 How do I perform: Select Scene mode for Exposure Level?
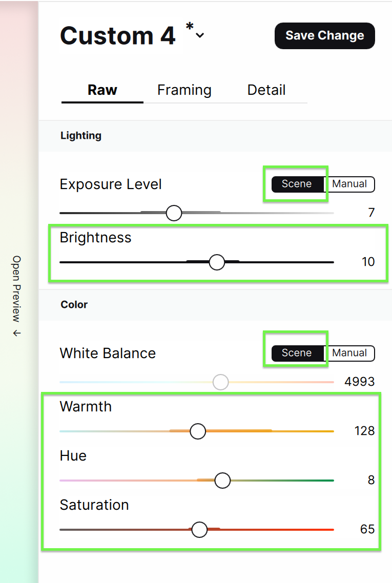[x=296, y=184]
